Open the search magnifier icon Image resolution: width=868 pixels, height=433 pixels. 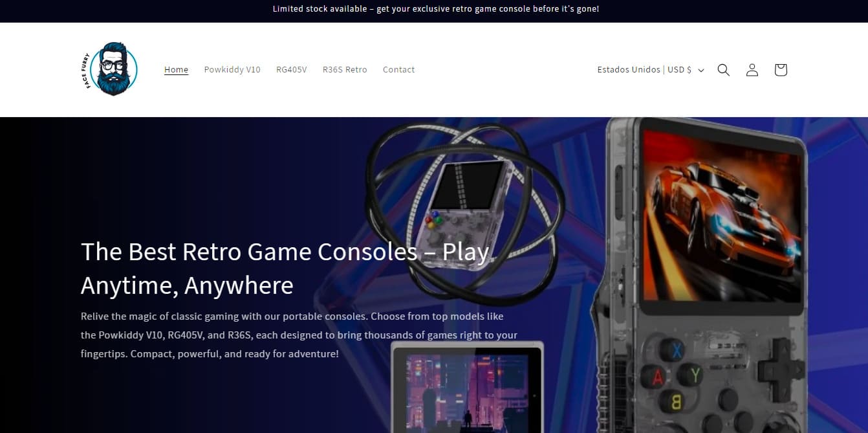(x=723, y=70)
